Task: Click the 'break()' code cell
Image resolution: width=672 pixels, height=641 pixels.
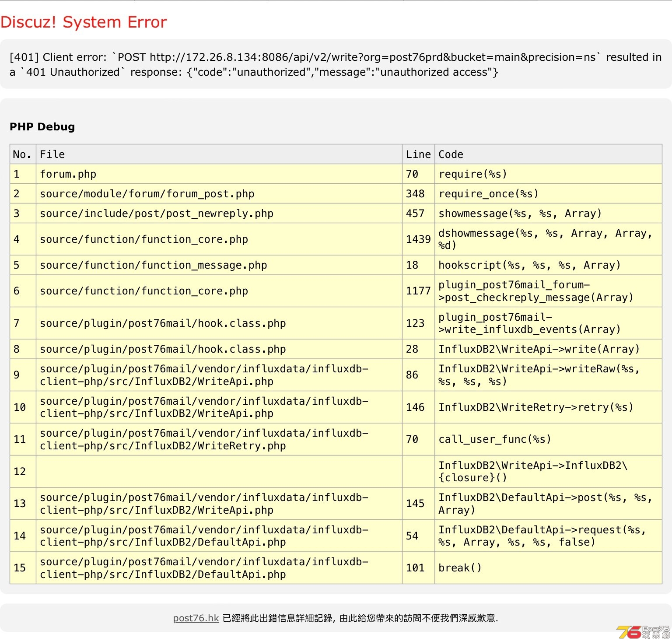Action: coord(548,567)
